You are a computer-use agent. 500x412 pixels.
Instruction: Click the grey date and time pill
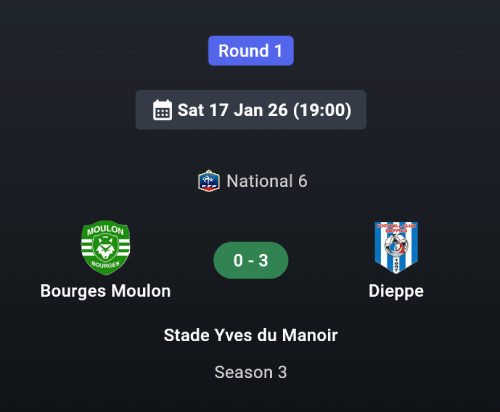[251, 110]
